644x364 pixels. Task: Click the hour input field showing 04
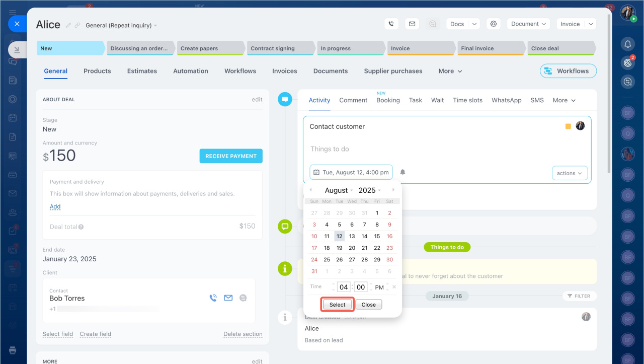(344, 287)
